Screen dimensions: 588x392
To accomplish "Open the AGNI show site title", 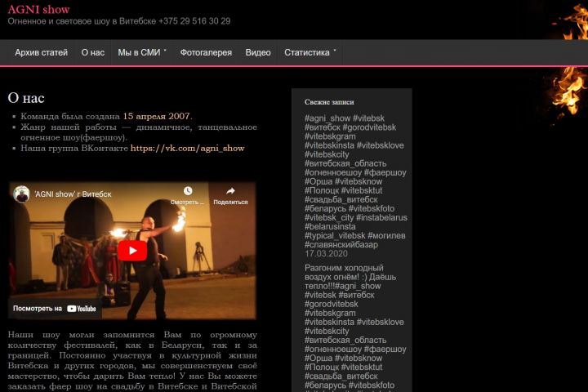I will 38,9.
